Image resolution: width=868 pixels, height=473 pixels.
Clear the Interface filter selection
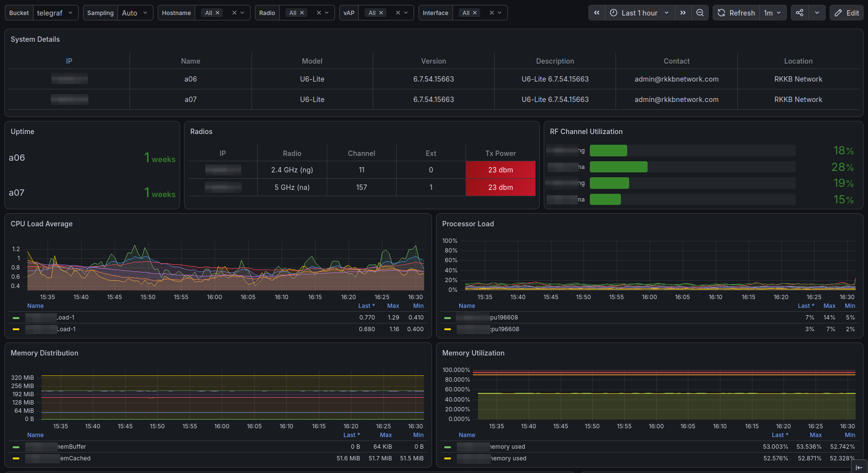click(x=492, y=13)
